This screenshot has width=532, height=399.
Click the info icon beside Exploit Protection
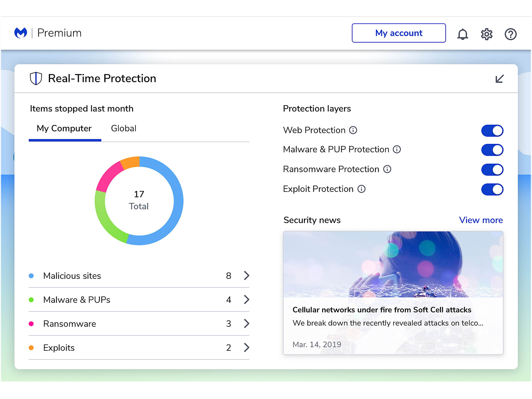coord(362,189)
